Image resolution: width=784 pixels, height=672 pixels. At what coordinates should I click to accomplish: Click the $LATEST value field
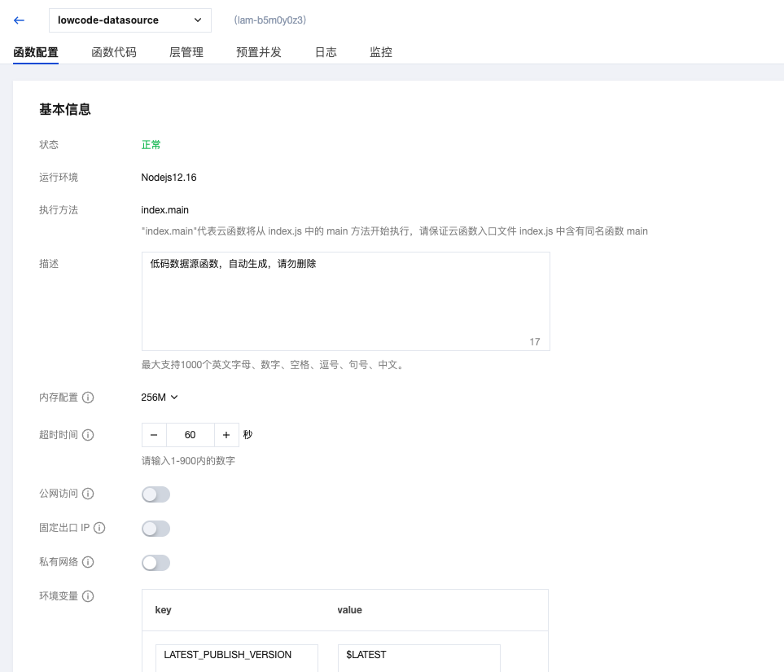pyautogui.click(x=419, y=657)
